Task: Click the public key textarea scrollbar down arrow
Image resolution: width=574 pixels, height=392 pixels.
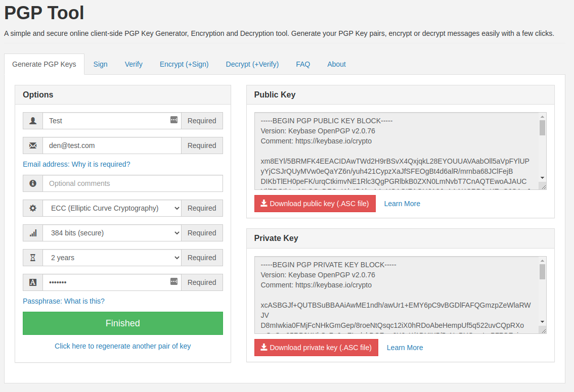Action: point(542,178)
